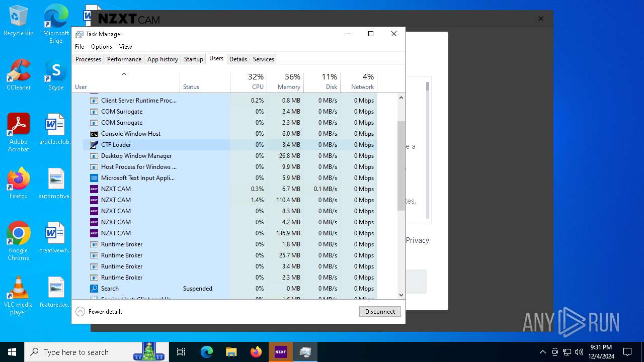Open the Skype desktop shortcut
This screenshot has width=644, height=362.
56,74
